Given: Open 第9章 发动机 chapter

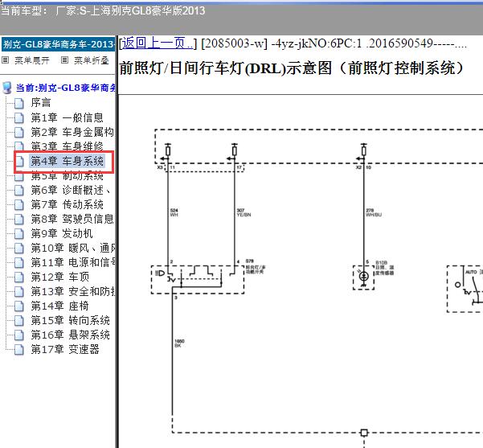Looking at the screenshot, I should click(x=62, y=233).
